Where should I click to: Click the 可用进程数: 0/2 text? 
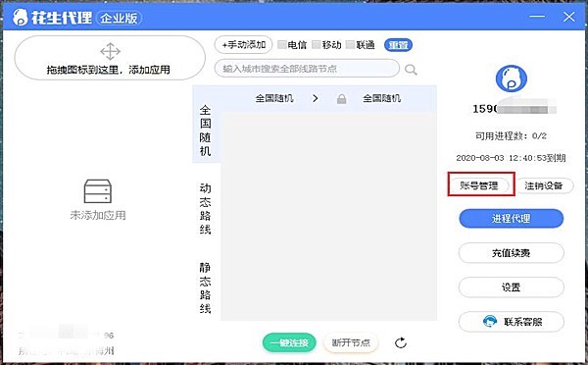click(x=512, y=136)
